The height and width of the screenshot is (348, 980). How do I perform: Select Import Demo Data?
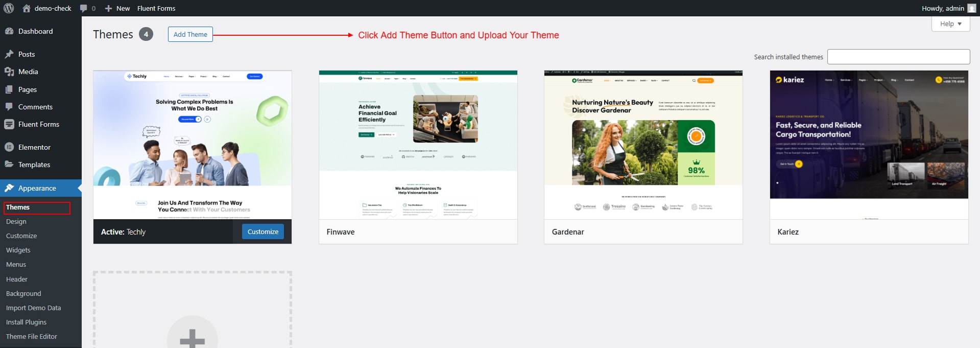34,308
